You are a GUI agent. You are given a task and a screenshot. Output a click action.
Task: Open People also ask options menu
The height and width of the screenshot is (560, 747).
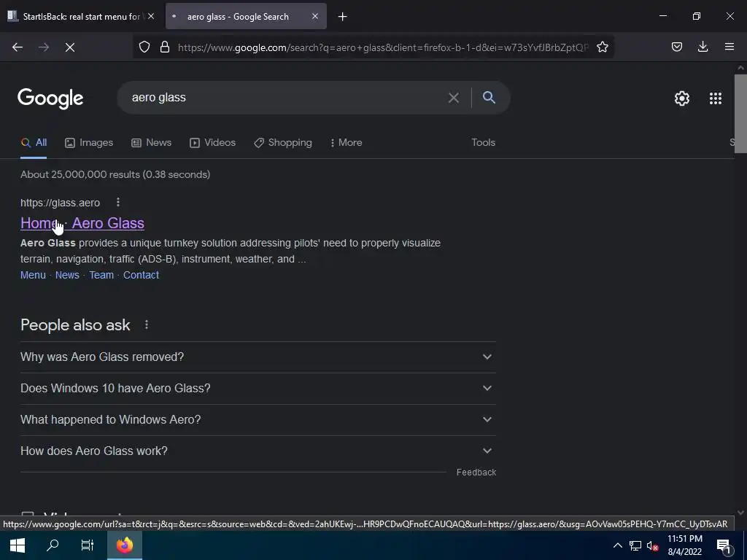point(147,324)
